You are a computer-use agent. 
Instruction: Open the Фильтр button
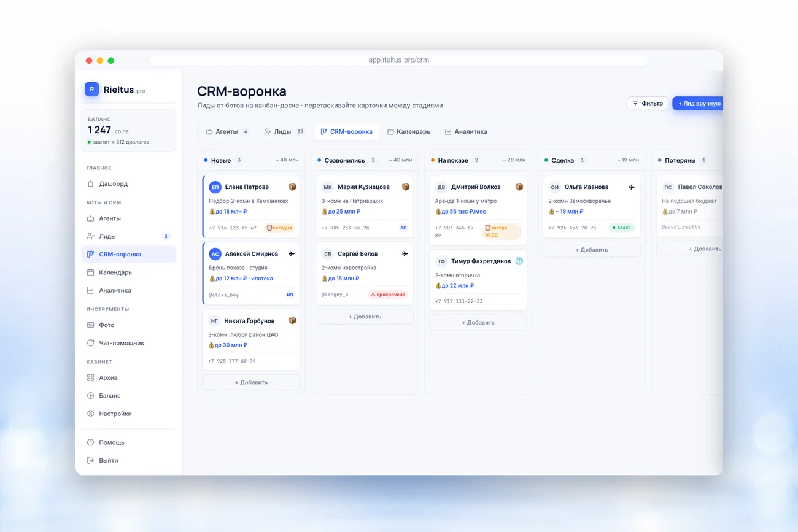tap(648, 104)
